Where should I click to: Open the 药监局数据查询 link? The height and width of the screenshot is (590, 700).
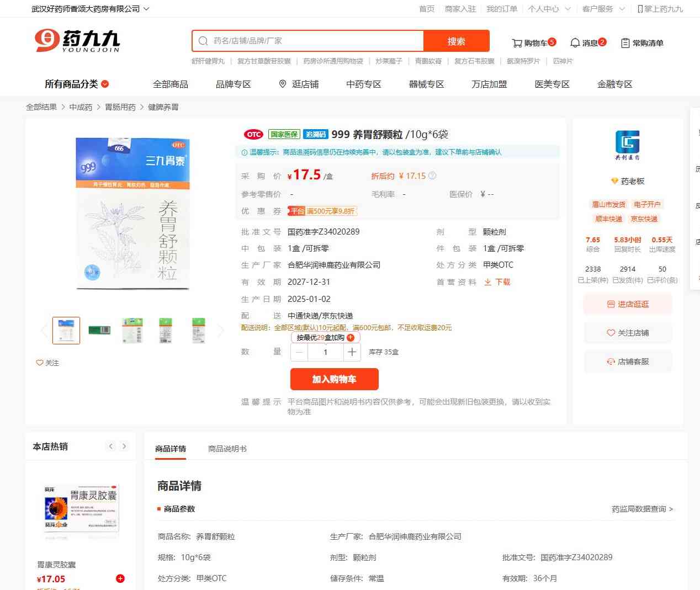641,509
